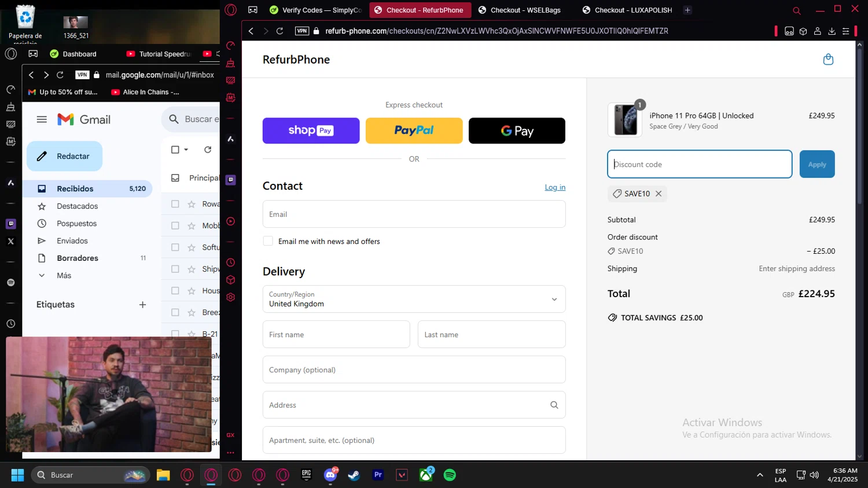Viewport: 868px width, 488px height.
Task: Open the extensions cube icon in toolbar
Action: (x=803, y=31)
